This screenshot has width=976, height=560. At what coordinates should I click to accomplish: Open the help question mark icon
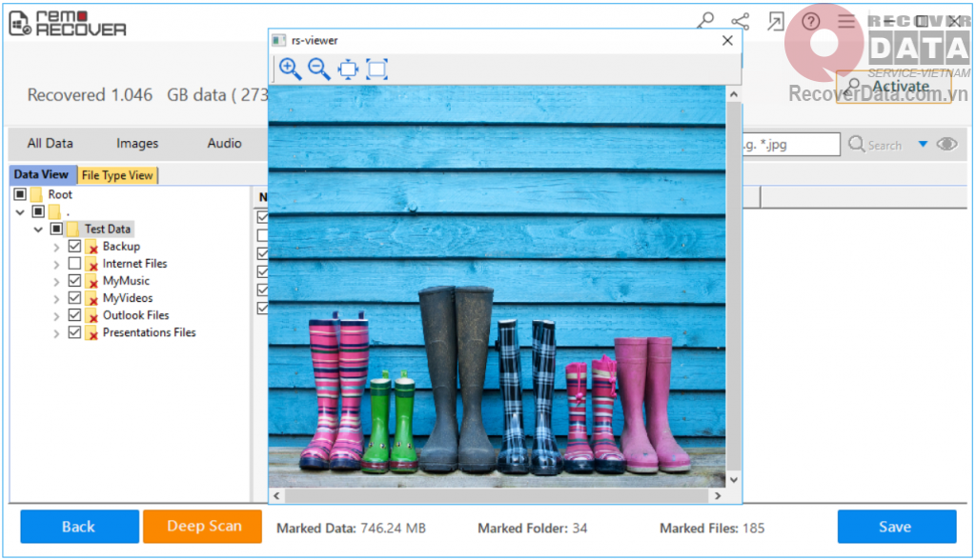pyautogui.click(x=810, y=21)
